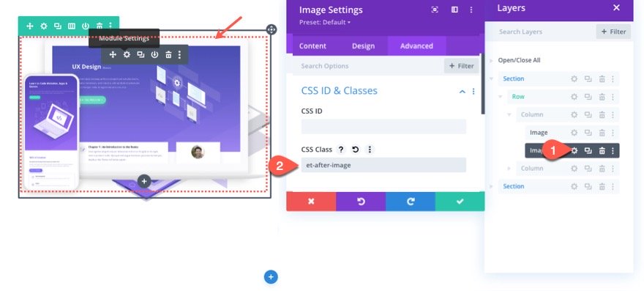Toggle the image module's power icon in dark toolbar

[154, 54]
